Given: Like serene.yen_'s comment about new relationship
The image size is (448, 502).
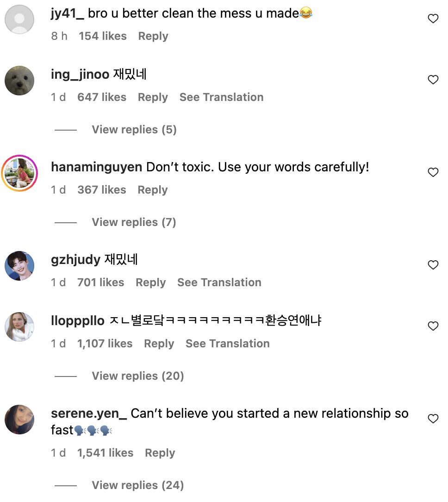Looking at the screenshot, I should coord(433,419).
